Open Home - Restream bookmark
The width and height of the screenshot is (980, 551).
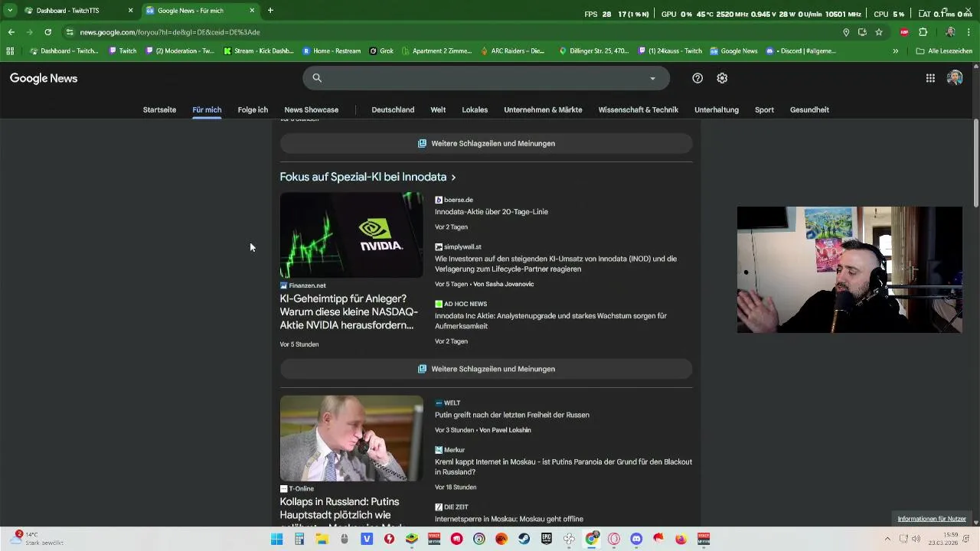pos(332,51)
